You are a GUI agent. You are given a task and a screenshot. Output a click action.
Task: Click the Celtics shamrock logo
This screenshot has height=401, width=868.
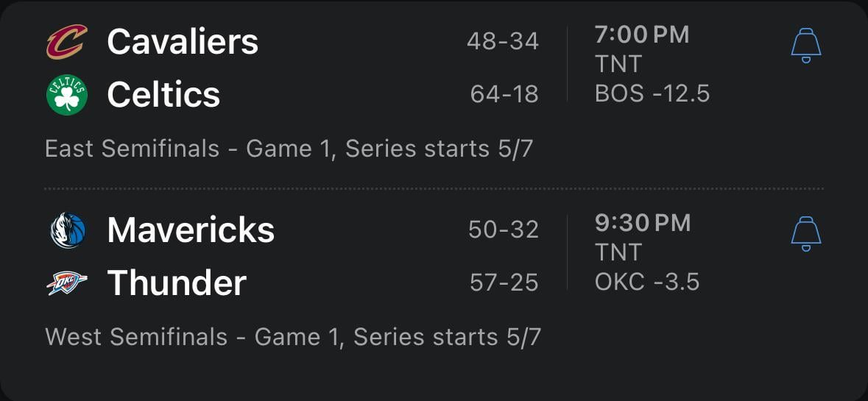pyautogui.click(x=66, y=95)
